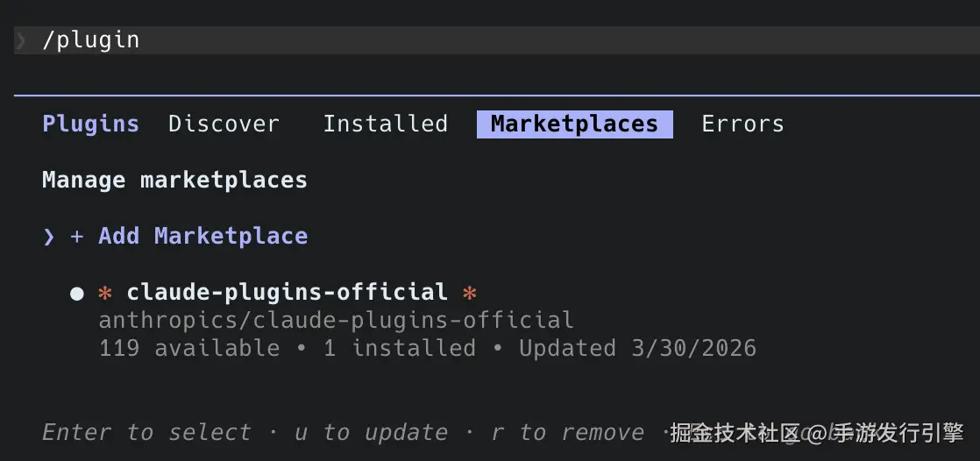This screenshot has height=461, width=980.
Task: Click the Plugins panel title
Action: coord(90,124)
